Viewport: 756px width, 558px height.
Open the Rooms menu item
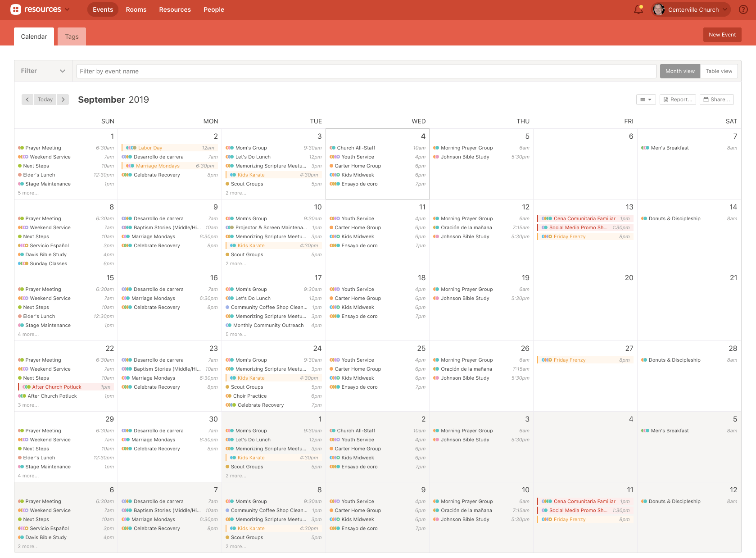coord(136,9)
